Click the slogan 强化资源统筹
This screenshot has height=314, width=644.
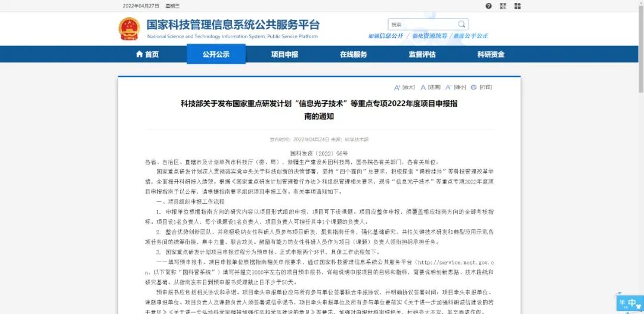[x=429, y=36]
